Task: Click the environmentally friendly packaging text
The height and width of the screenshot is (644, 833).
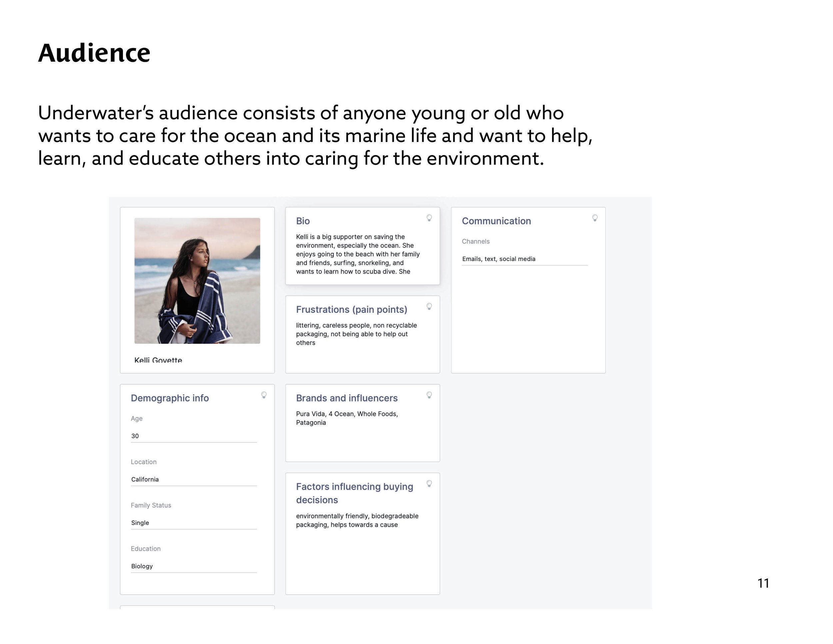Action: (x=357, y=520)
